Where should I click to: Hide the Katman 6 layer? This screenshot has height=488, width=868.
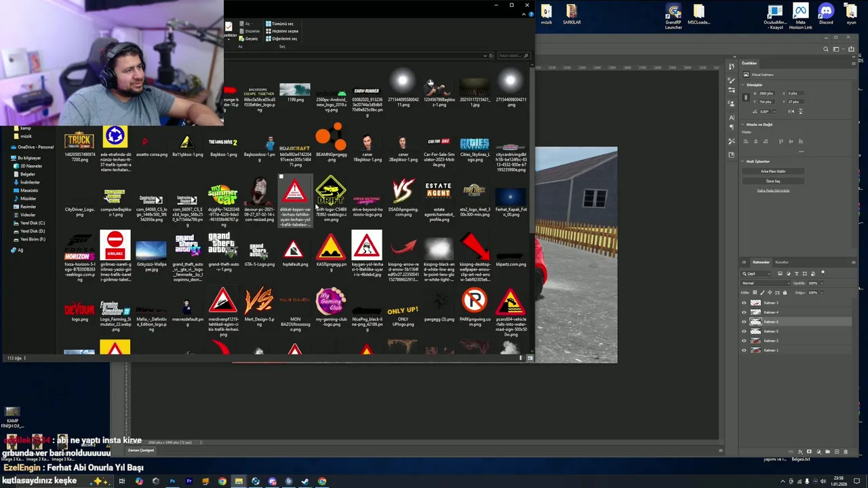[744, 322]
